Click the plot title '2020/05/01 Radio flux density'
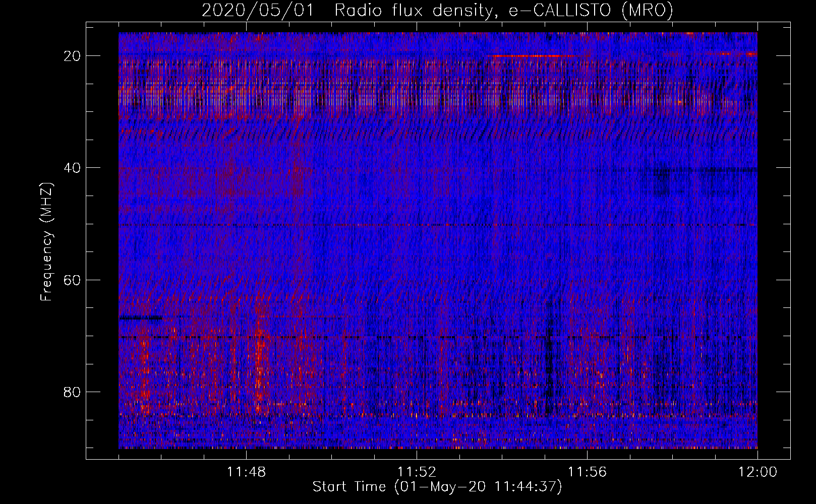The height and width of the screenshot is (504, 816). [x=437, y=10]
